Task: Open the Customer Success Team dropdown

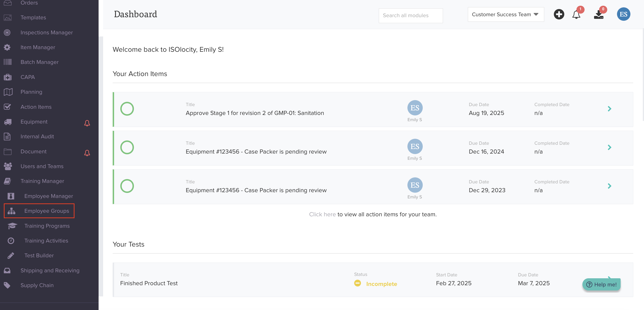Action: (506, 15)
